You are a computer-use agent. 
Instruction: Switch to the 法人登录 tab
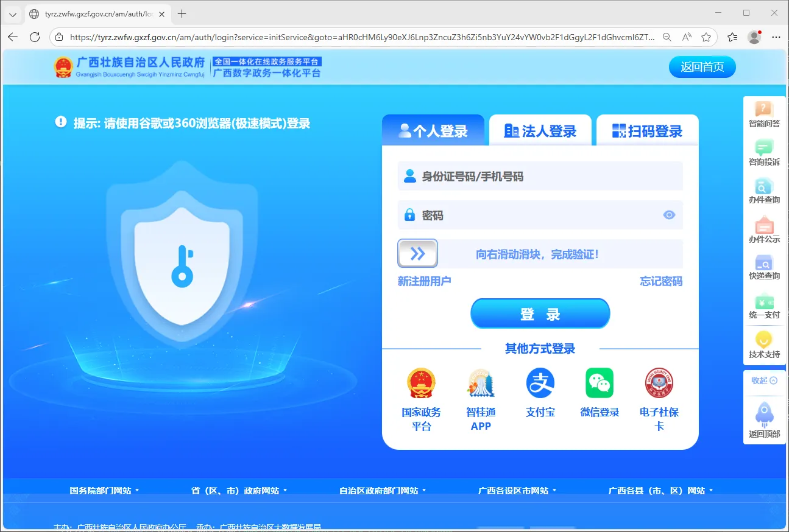[540, 130]
